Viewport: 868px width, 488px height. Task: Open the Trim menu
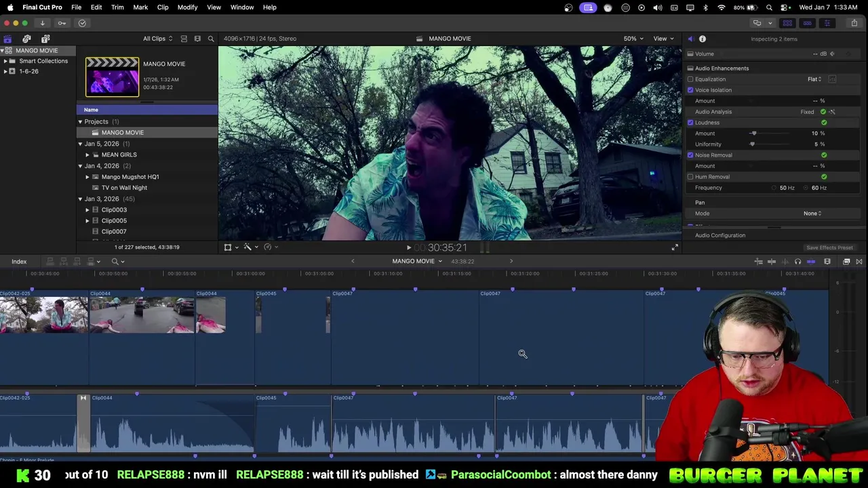[117, 7]
